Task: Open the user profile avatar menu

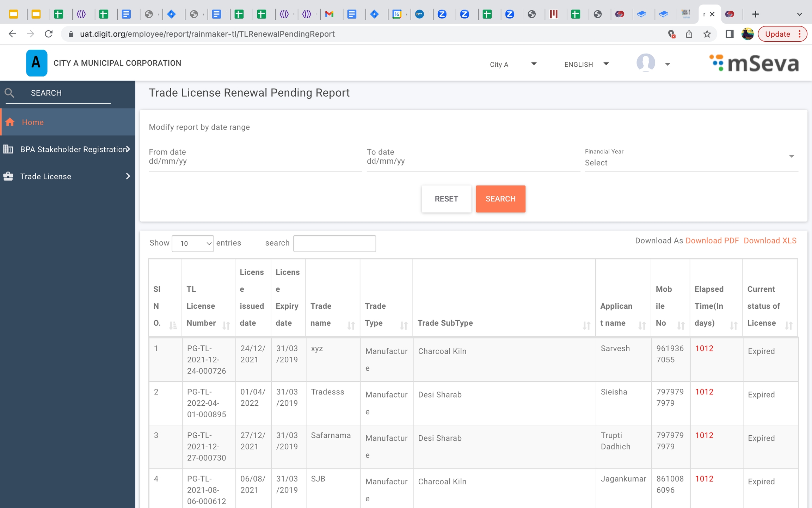Action: tap(646, 63)
